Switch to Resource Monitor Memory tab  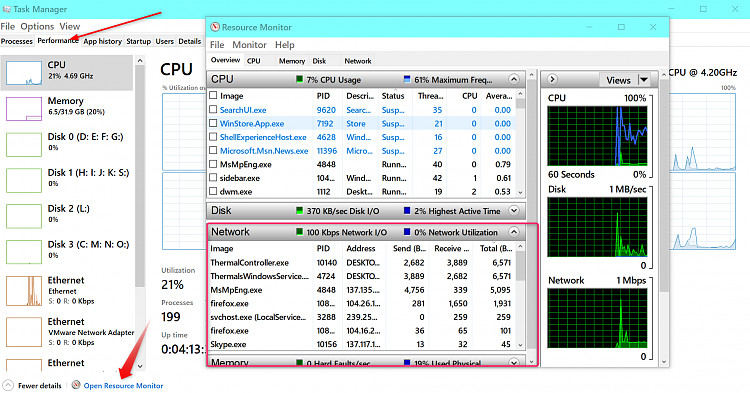pyautogui.click(x=292, y=61)
